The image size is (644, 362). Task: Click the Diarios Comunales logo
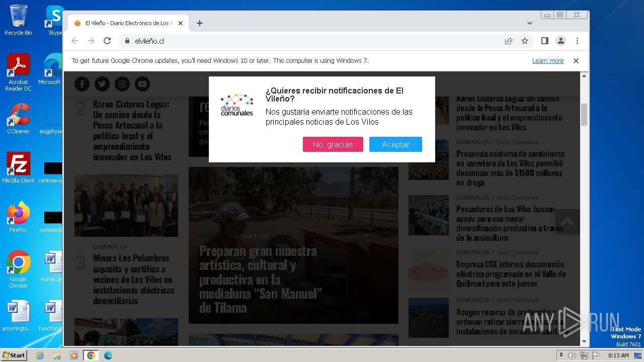coord(237,105)
